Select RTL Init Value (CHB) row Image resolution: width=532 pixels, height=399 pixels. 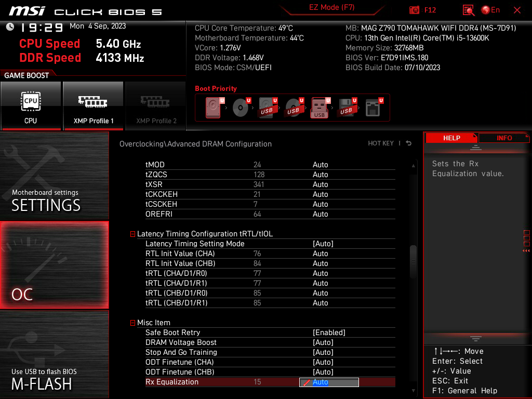tap(270, 263)
